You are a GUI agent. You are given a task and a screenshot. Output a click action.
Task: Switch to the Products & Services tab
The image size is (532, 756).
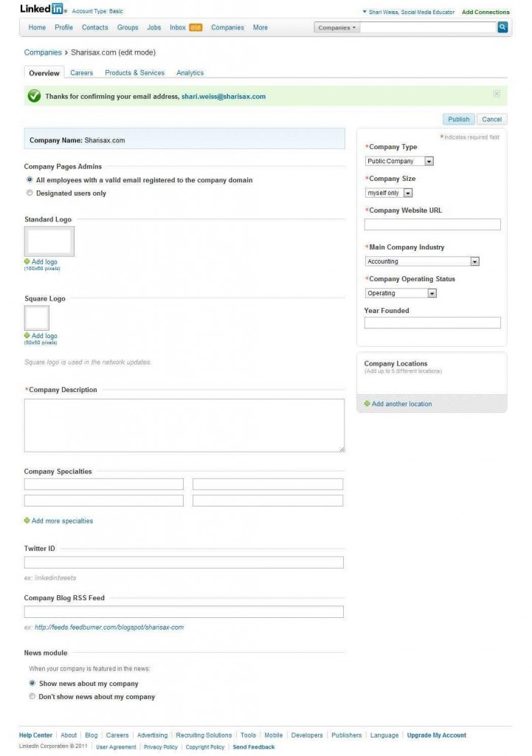pos(134,73)
